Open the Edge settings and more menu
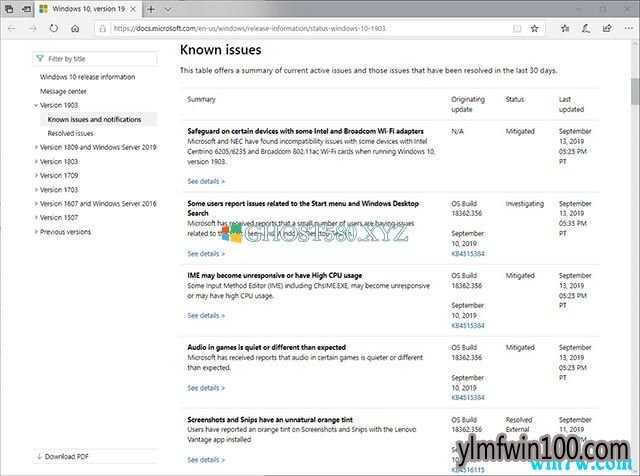The image size is (640, 476). [629, 29]
